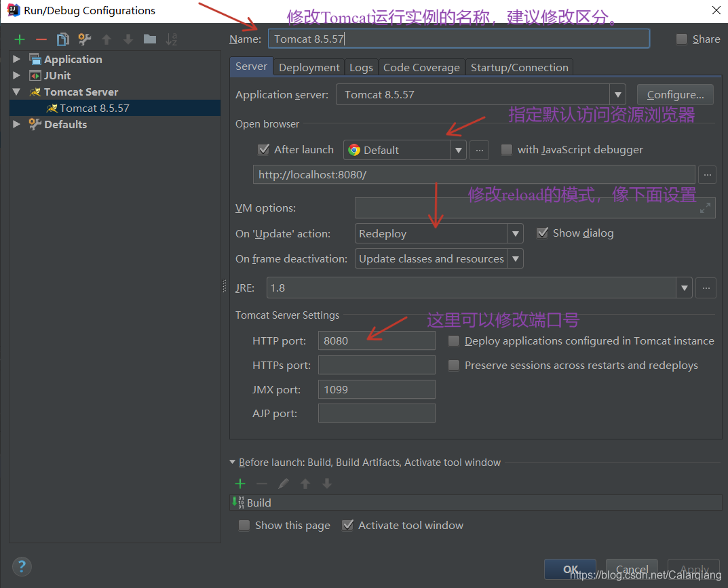This screenshot has width=728, height=588.
Task: Expand the Defaults tree node
Action: [16, 124]
